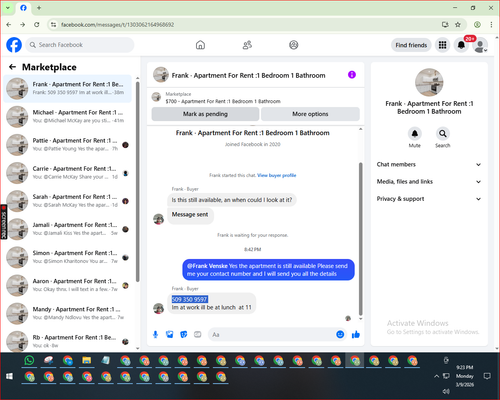Image resolution: width=500 pixels, height=400 pixels.
Task: Click the message 'Is this still available'
Action: pyautogui.click(x=232, y=200)
